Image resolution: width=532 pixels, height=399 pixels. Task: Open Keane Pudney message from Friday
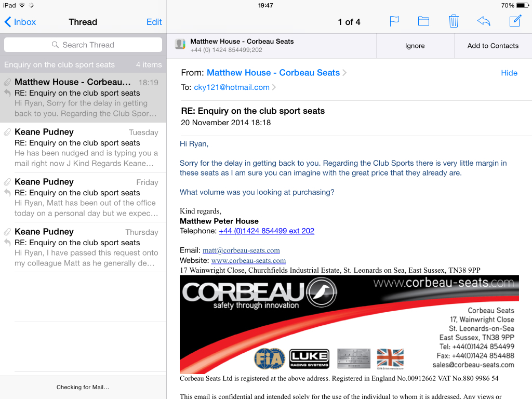coord(83,197)
